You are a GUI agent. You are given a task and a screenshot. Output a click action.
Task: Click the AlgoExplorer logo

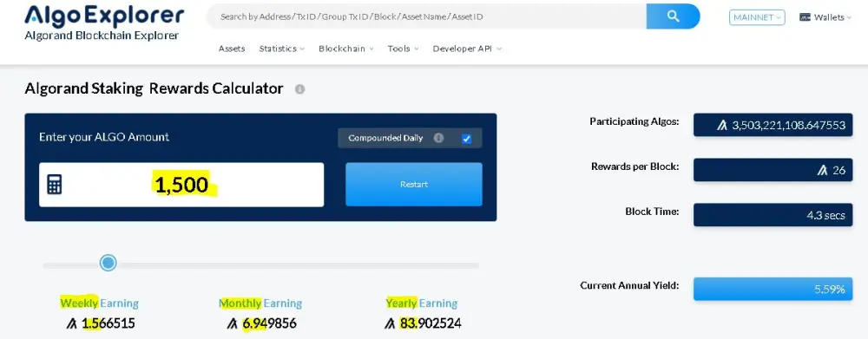coord(104,16)
